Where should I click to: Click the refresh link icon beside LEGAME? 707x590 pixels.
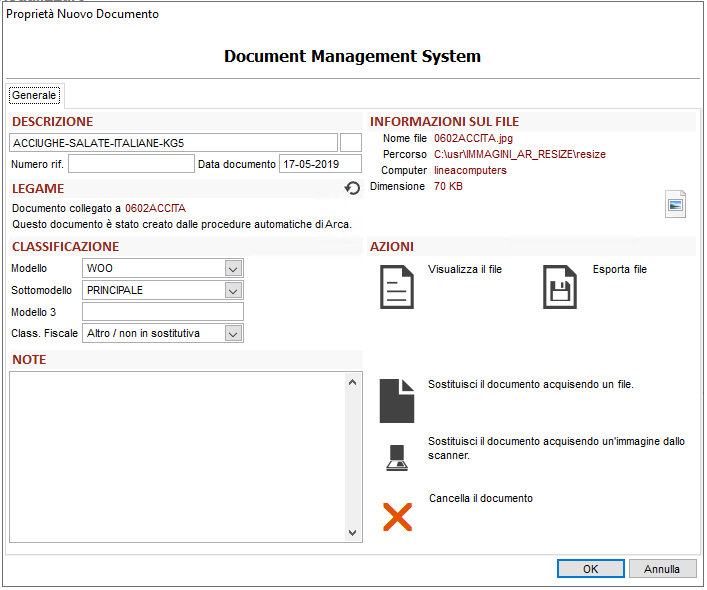coord(352,188)
